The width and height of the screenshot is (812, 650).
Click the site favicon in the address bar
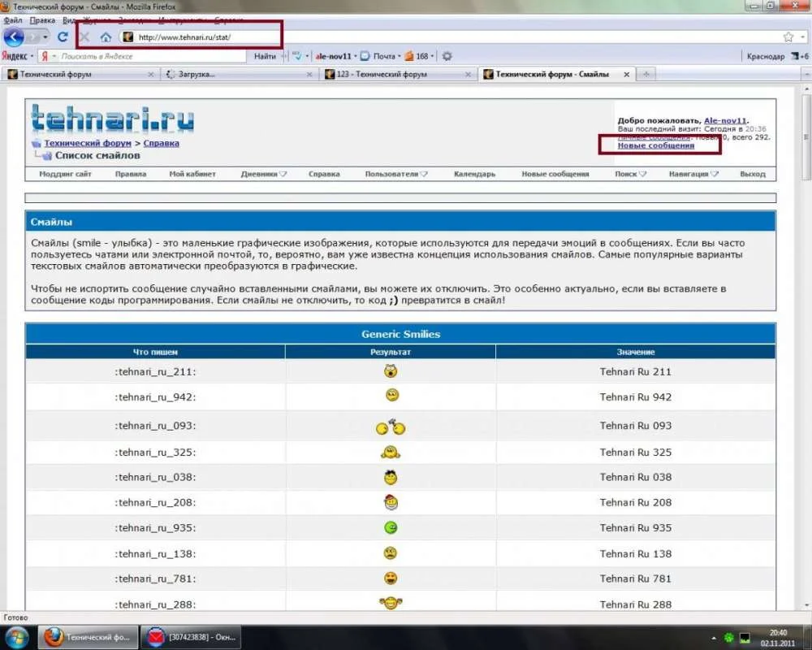(128, 37)
